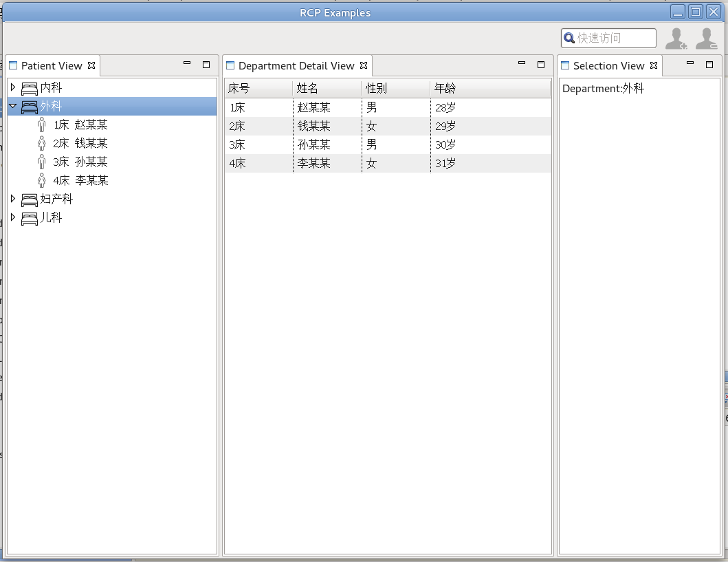Click the bed icon beside 儿科
728x562 pixels.
tap(30, 218)
